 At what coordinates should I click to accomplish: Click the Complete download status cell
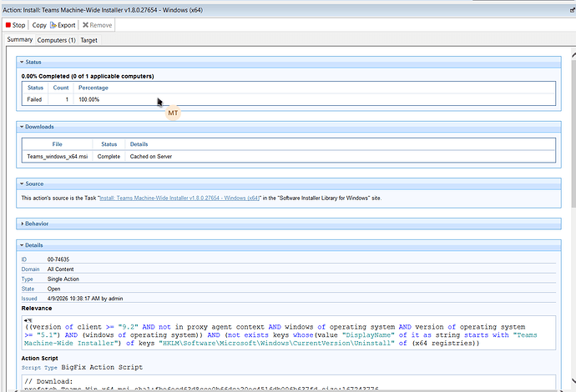[109, 156]
